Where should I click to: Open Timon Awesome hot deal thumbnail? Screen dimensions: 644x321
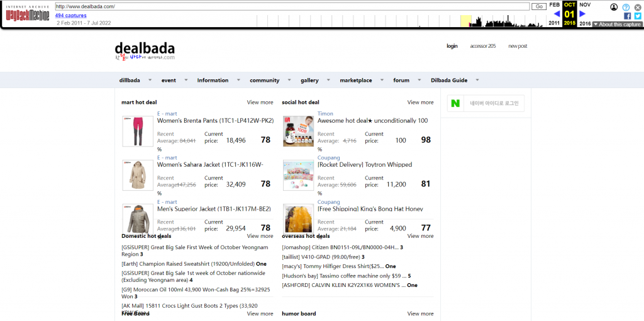[299, 131]
